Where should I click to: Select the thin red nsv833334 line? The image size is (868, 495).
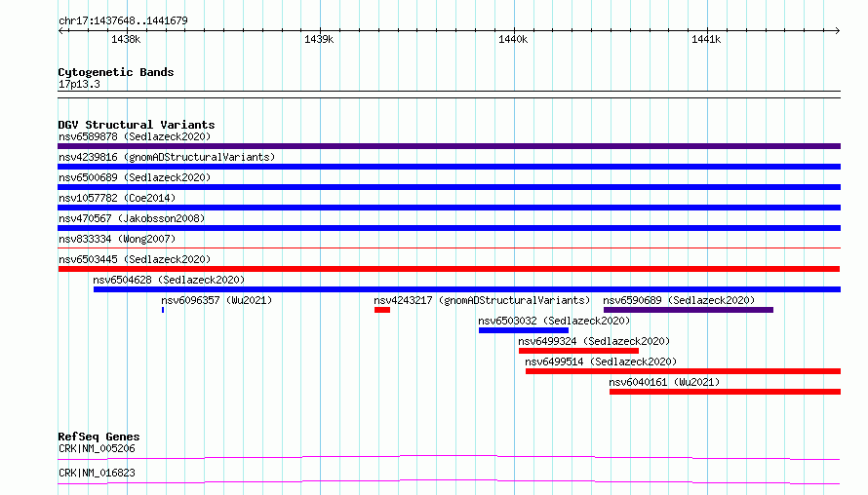pos(449,247)
